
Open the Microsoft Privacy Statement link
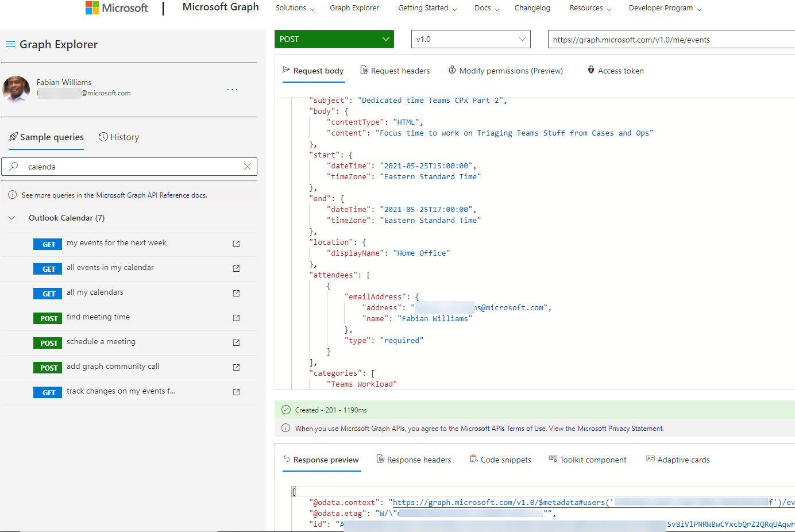tap(620, 429)
